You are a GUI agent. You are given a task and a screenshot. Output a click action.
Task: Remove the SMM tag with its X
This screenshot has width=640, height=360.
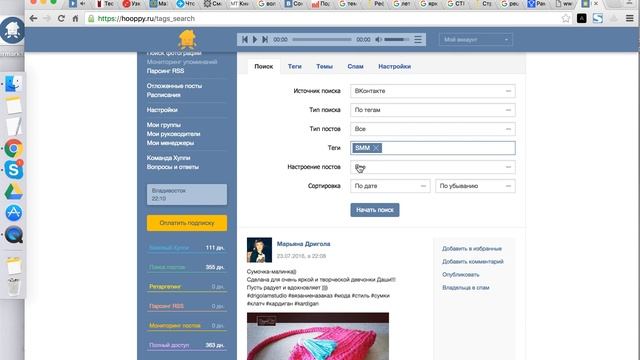[x=376, y=148]
